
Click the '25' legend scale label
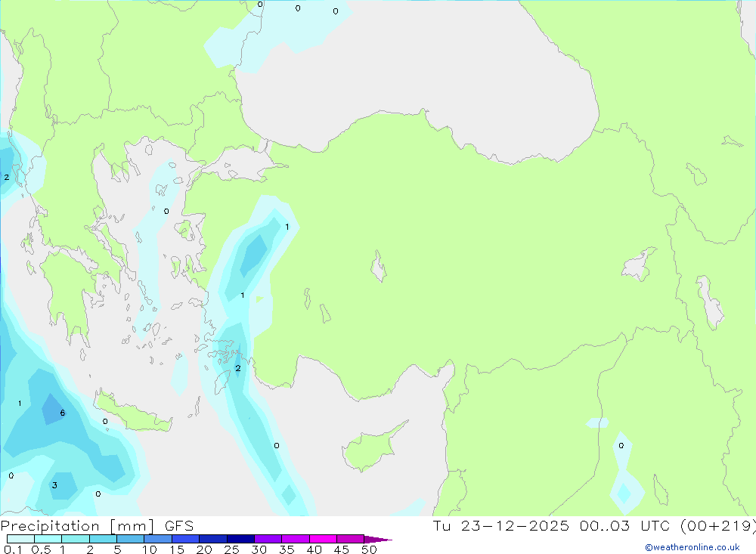click(232, 549)
